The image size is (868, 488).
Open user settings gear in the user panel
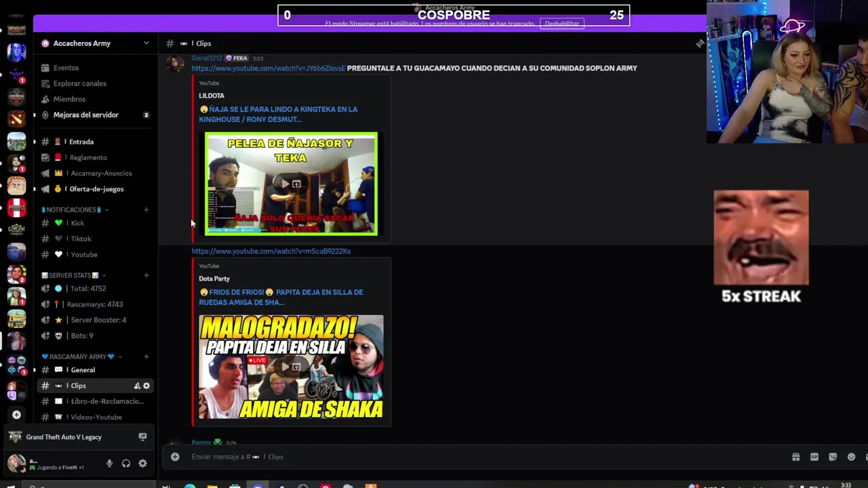point(142,464)
